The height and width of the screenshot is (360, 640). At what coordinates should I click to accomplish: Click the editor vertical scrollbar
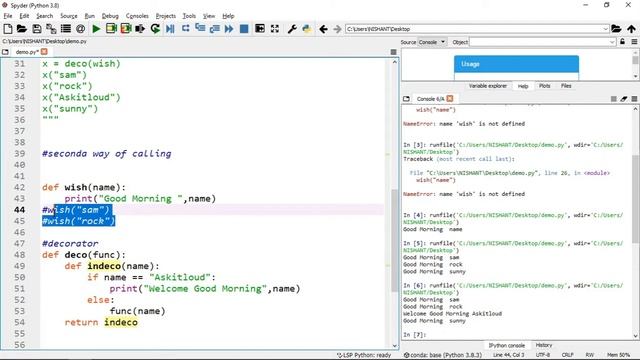click(x=395, y=241)
